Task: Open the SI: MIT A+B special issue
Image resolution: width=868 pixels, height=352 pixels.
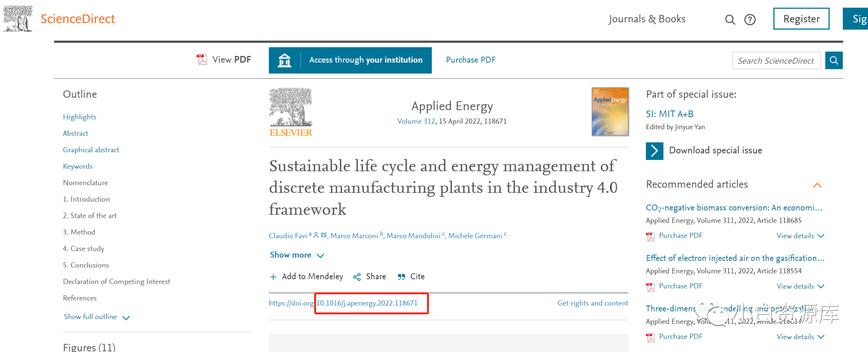Action: pos(670,114)
